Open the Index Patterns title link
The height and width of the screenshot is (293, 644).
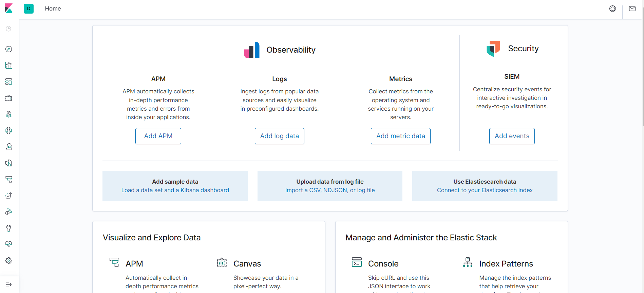click(x=506, y=264)
